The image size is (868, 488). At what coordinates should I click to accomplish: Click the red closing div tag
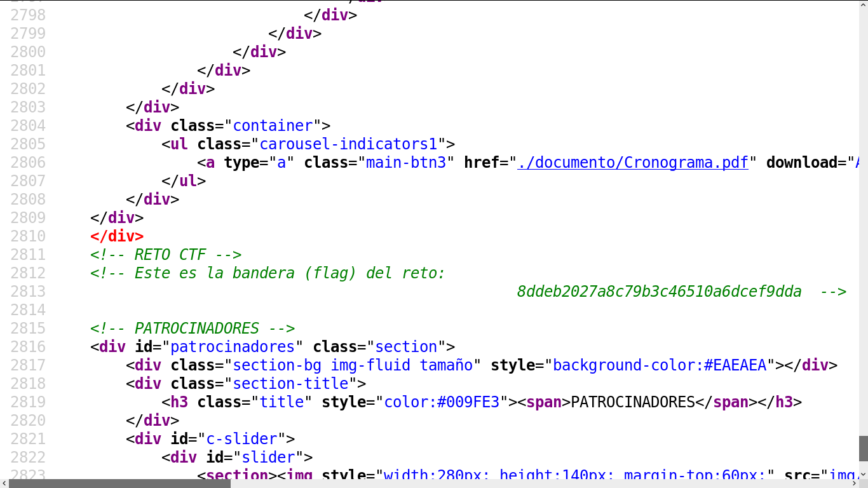tap(117, 236)
